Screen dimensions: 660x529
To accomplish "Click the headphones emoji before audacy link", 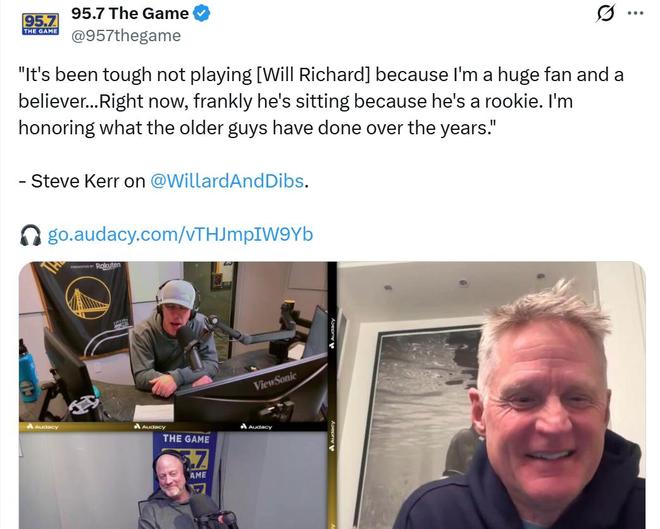I will (31, 235).
